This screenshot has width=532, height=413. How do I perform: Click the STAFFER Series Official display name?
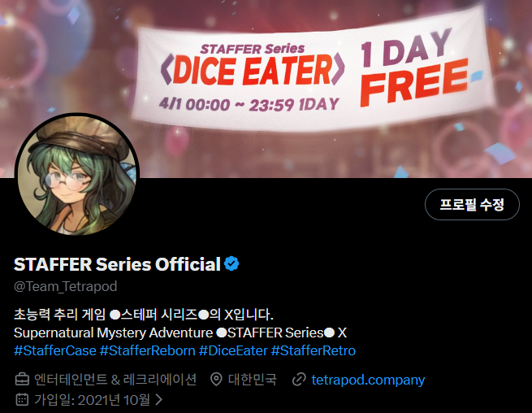(x=117, y=264)
